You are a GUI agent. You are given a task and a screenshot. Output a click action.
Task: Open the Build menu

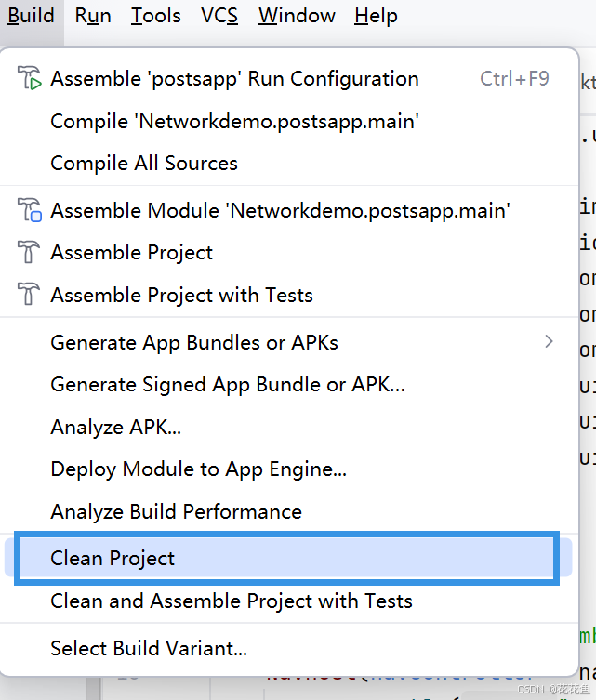click(x=32, y=16)
